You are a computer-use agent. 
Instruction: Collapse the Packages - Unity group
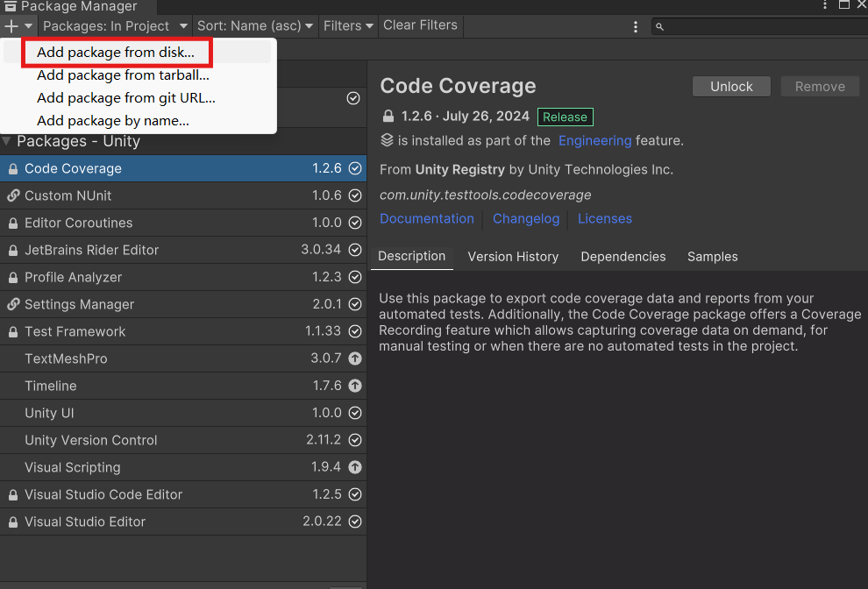coord(7,141)
